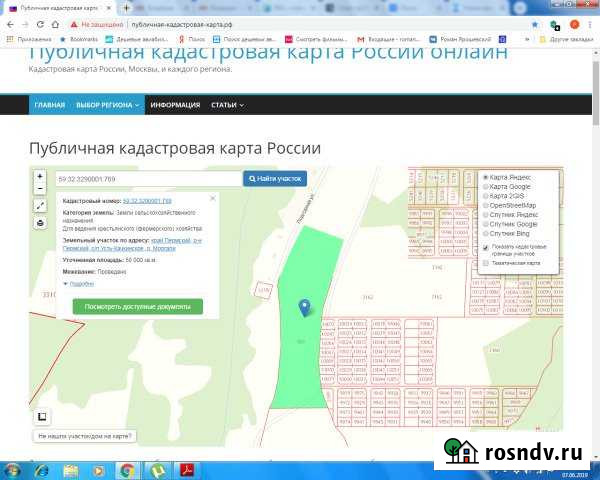Screen dimensions: 600x480
Task: Expand Выбор региона dropdown menu
Action: tap(108, 105)
